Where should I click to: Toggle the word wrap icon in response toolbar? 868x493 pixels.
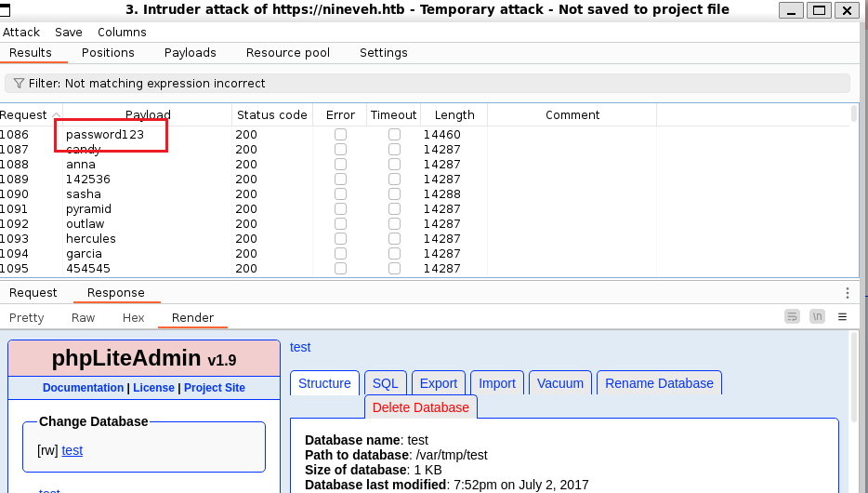[792, 317]
